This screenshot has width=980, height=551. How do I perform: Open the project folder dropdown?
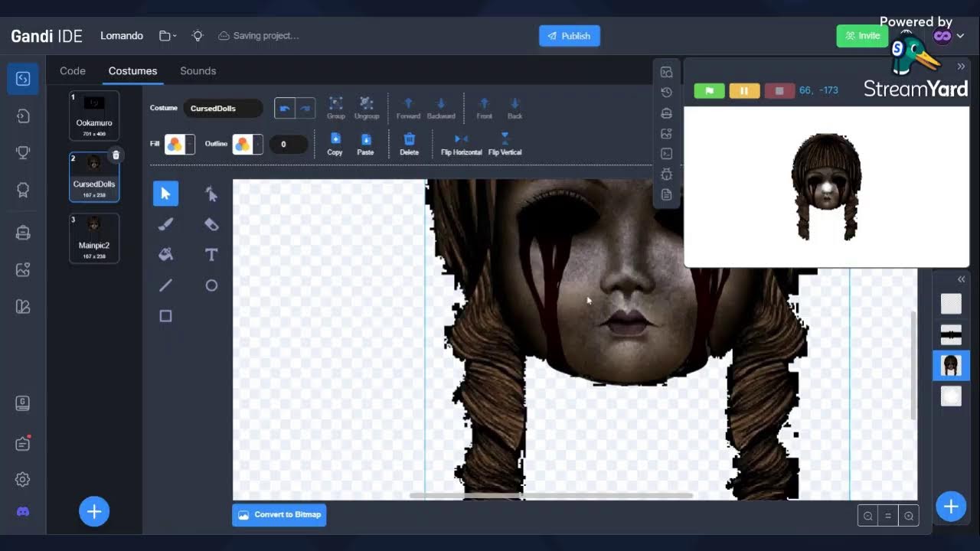coord(168,36)
